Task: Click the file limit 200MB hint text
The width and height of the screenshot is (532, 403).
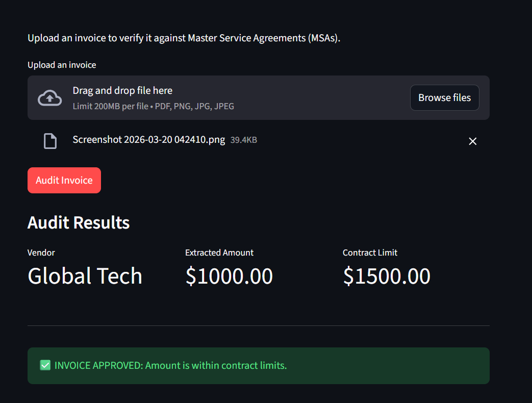Action: coord(154,106)
